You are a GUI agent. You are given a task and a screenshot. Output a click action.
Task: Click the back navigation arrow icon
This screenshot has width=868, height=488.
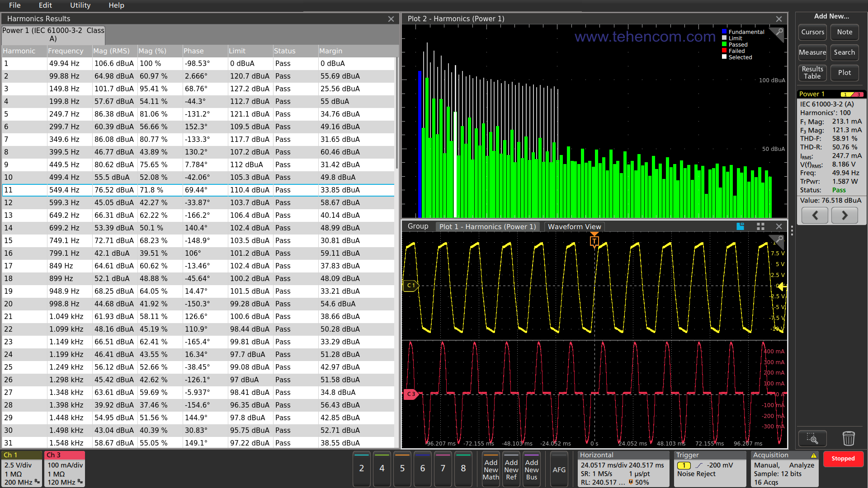tap(815, 215)
